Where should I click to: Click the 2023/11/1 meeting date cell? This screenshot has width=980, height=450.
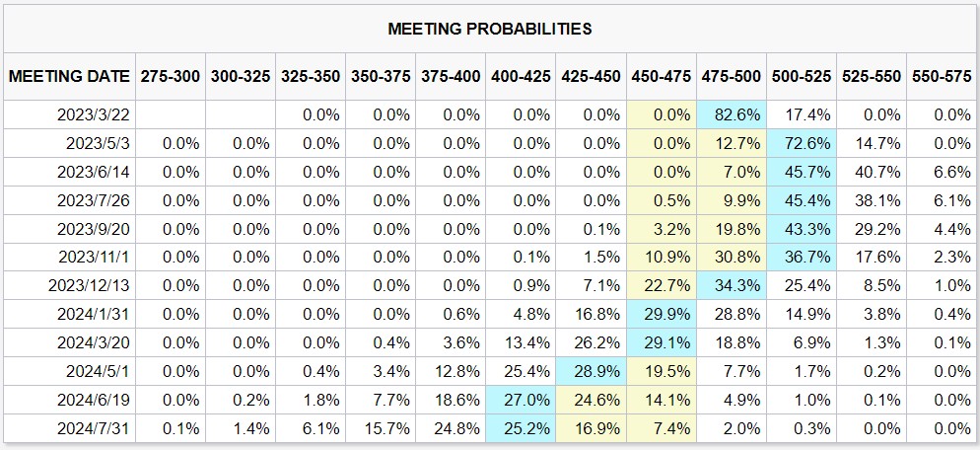94,258
